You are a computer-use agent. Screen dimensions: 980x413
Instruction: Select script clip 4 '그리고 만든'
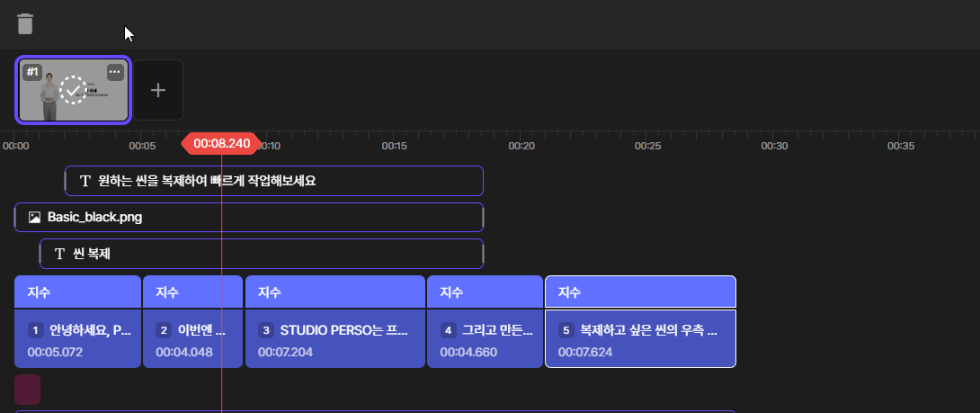click(484, 339)
